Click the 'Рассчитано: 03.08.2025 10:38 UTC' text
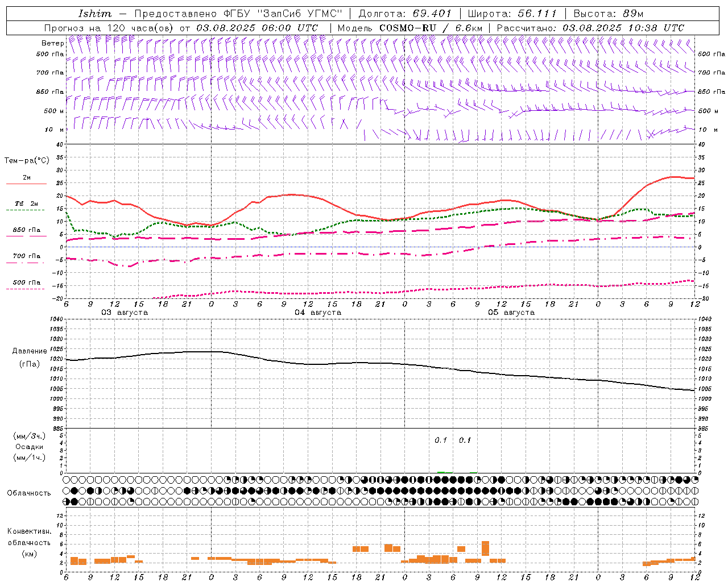 click(590, 28)
